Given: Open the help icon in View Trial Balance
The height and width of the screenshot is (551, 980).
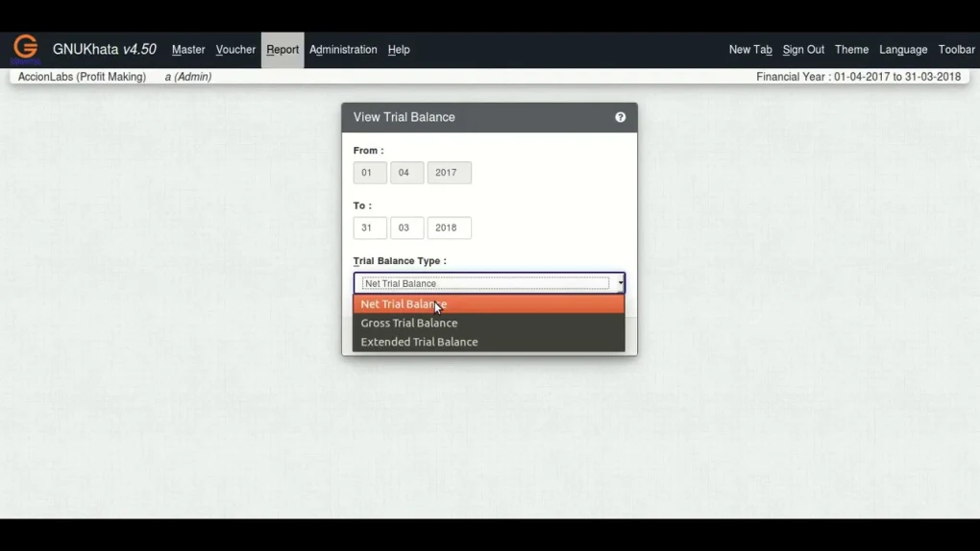Looking at the screenshot, I should click(x=620, y=117).
